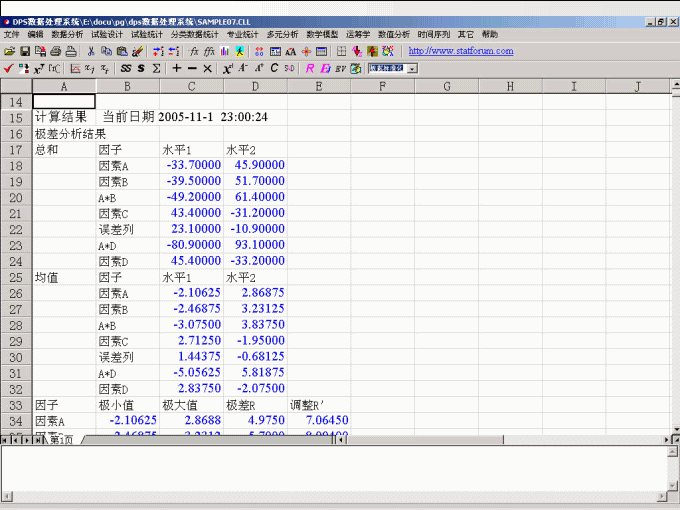
Task: Switch to the 第1页 sheet tab
Action: (x=61, y=440)
